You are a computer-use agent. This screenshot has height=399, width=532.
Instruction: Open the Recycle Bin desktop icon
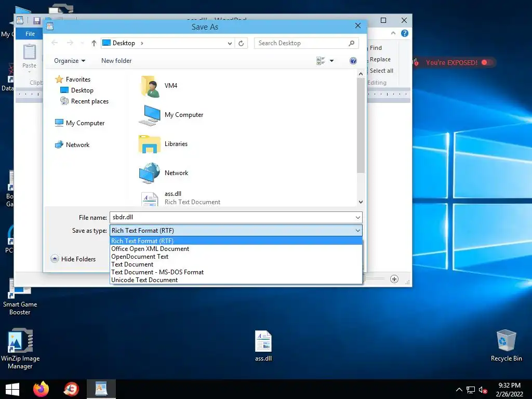tap(506, 345)
